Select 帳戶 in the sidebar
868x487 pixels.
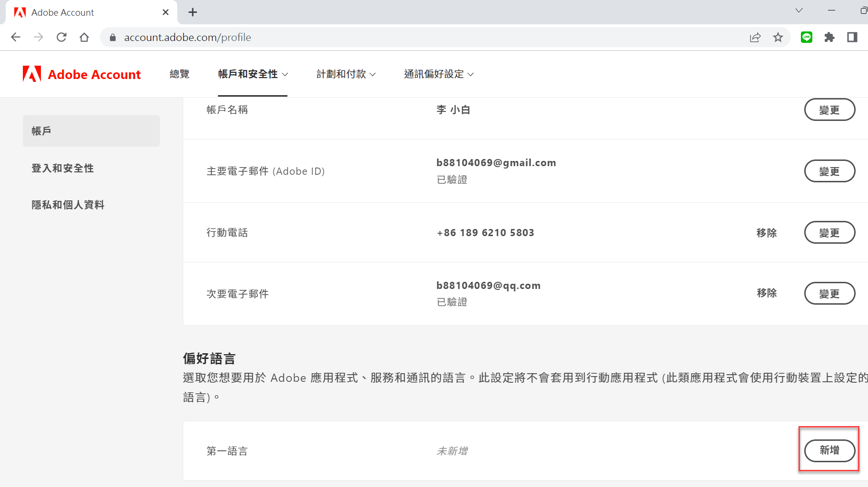91,131
